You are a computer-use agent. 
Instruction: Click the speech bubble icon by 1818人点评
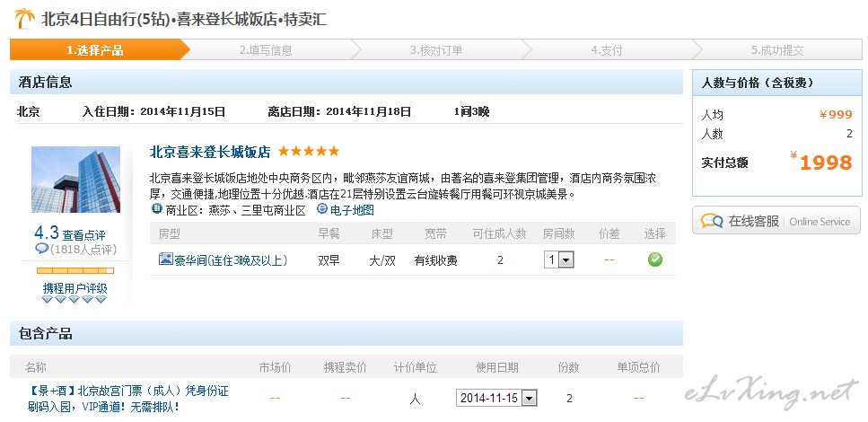(x=41, y=249)
